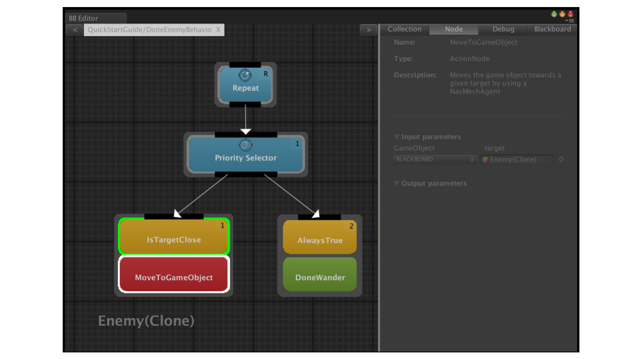Click the Description: field label

point(415,75)
